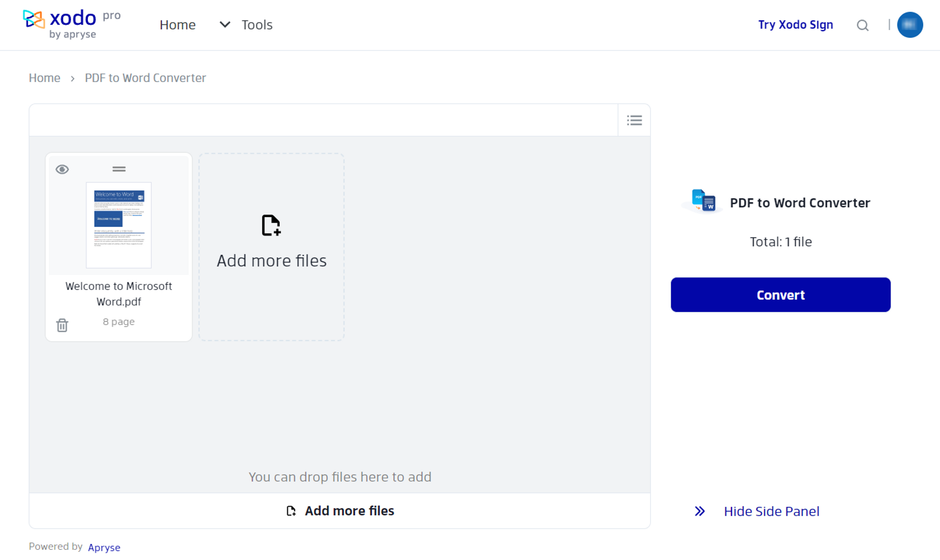Open Try Xodo Sign link
The height and width of the screenshot is (560, 940).
795,25
